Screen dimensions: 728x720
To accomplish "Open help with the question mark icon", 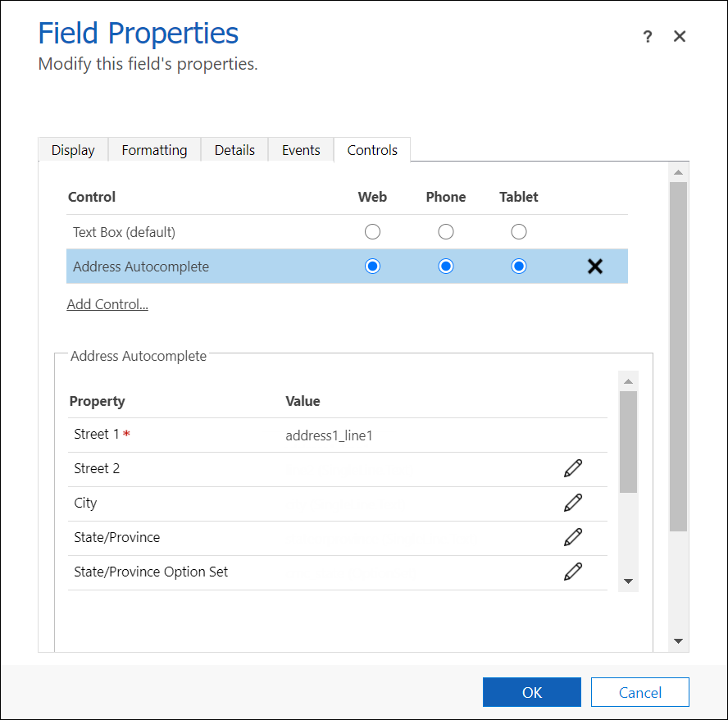I will click(x=648, y=37).
